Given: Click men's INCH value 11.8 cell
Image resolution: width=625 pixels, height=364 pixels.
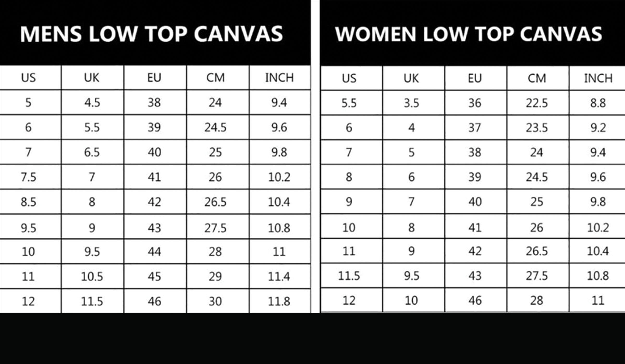Looking at the screenshot, I should (x=280, y=301).
